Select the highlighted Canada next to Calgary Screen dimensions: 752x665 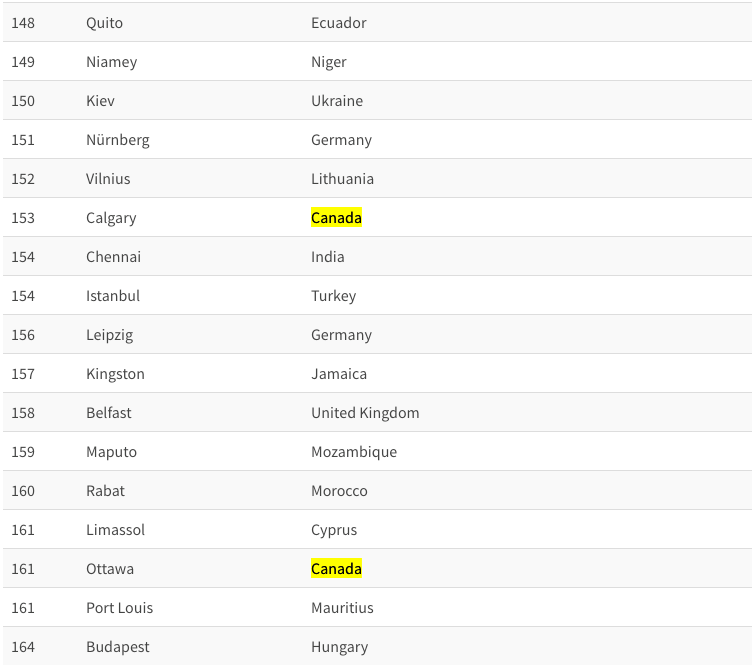pos(336,218)
